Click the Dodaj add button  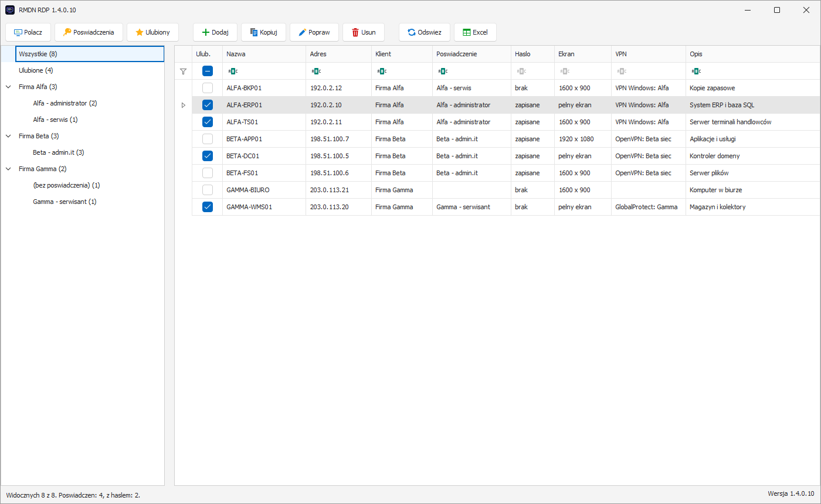(x=215, y=32)
